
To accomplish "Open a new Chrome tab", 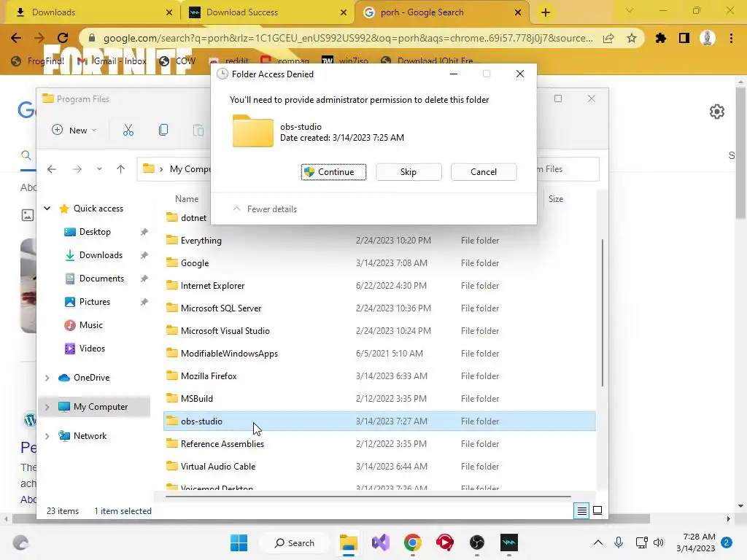I will pyautogui.click(x=546, y=12).
